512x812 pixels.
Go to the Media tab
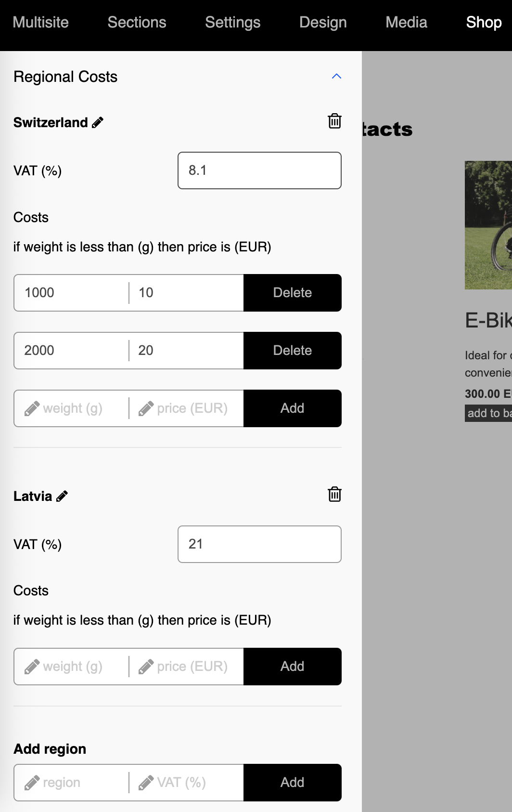pos(406,22)
